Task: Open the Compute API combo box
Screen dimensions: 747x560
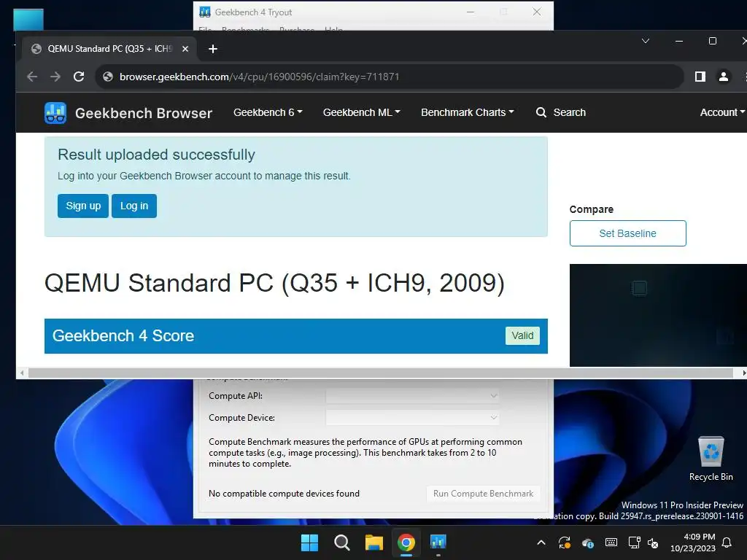Action: coord(413,396)
